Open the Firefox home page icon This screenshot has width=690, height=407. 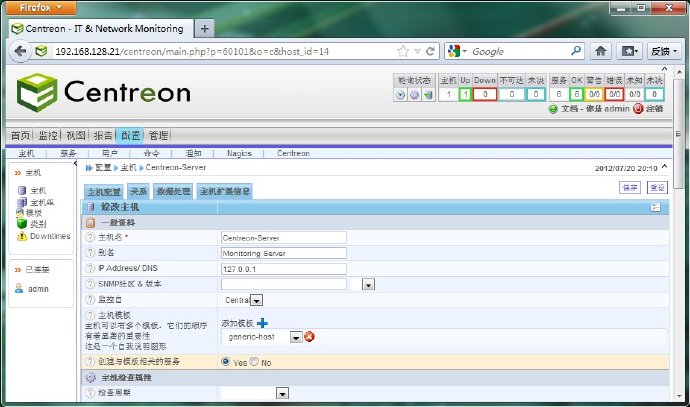click(x=601, y=51)
